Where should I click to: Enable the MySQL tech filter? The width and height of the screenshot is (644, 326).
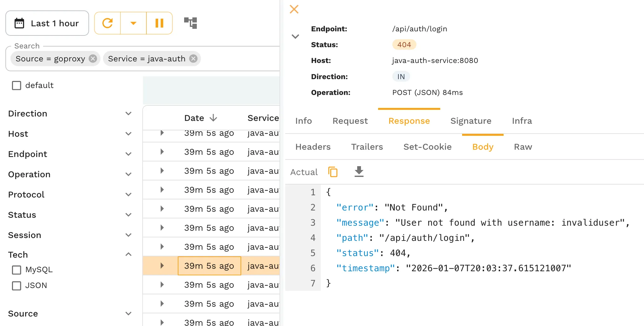(x=16, y=270)
